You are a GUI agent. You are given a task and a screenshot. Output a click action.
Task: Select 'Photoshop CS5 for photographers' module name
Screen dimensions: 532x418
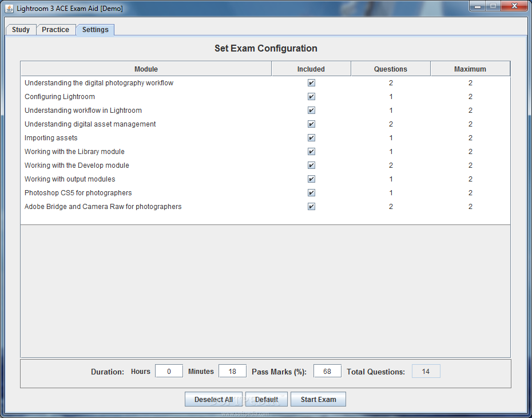(x=78, y=193)
